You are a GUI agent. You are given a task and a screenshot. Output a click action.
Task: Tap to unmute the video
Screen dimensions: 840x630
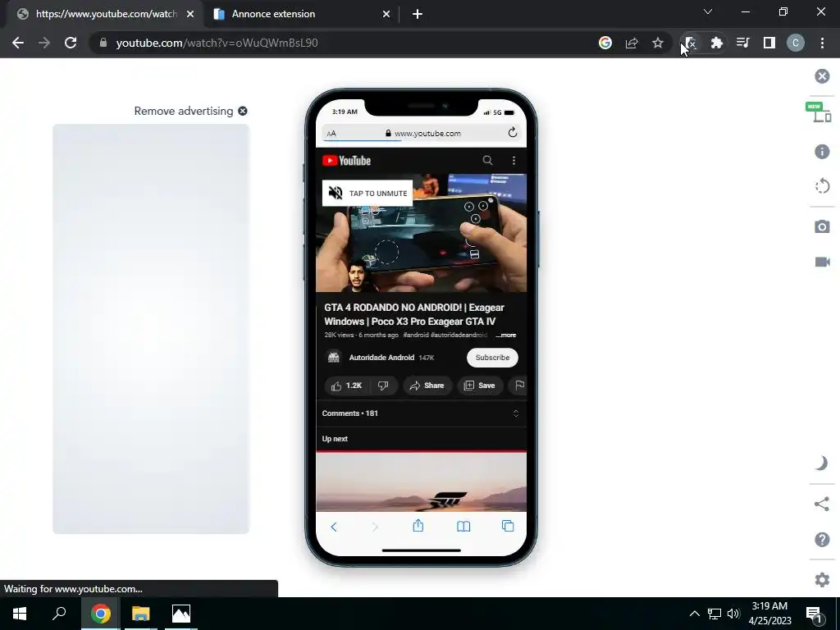pyautogui.click(x=367, y=193)
